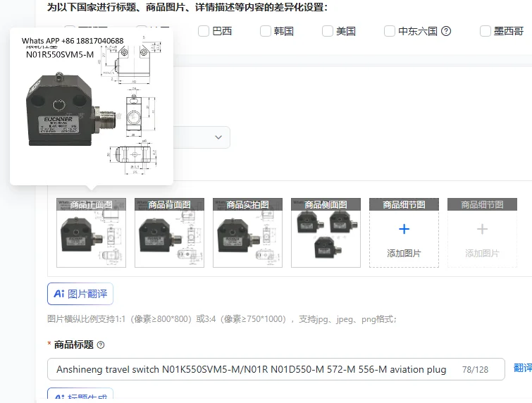Viewport: 532px width, 403px height.
Task: Click the 翻译 link beside title field
Action: pyautogui.click(x=523, y=368)
